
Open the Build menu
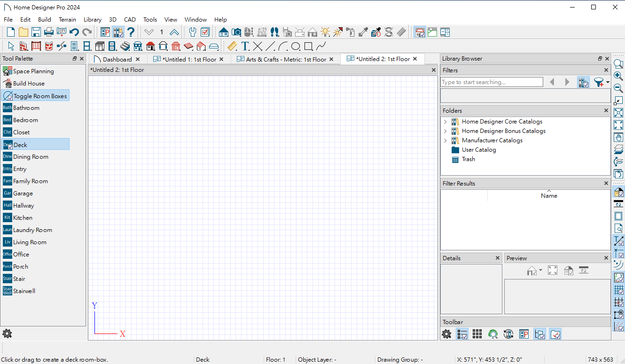point(45,20)
